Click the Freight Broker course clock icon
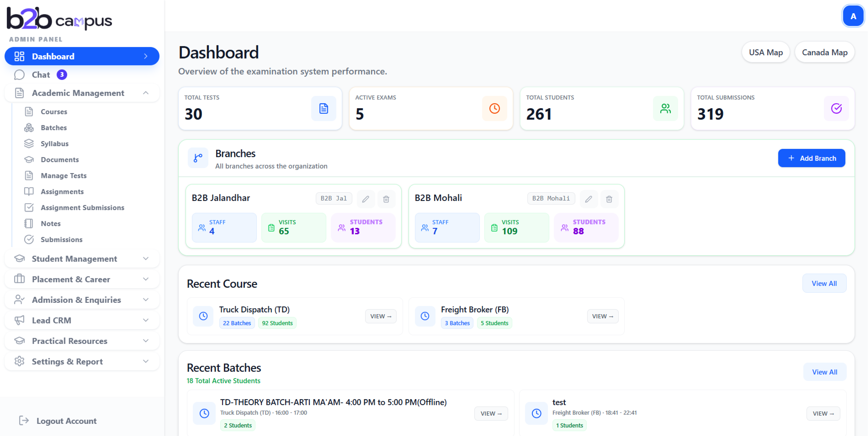The width and height of the screenshot is (868, 436). pos(425,316)
